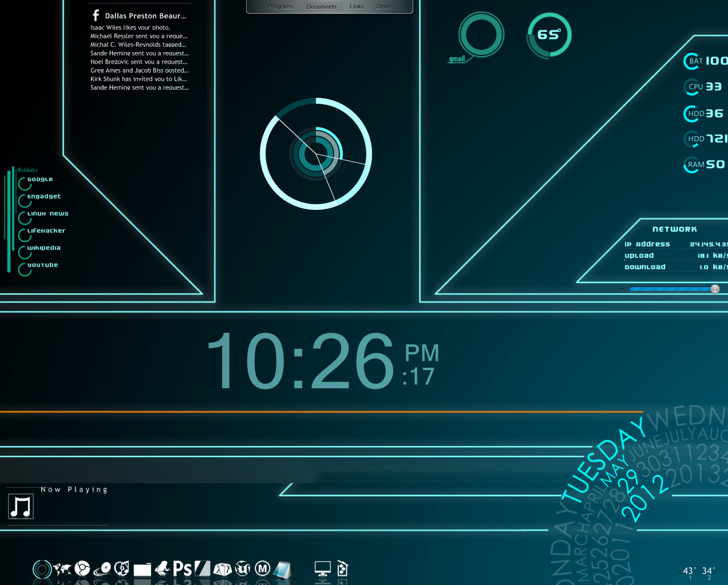Viewport: 728px width, 585px height.
Task: Click the Google weblink
Action: coord(40,179)
